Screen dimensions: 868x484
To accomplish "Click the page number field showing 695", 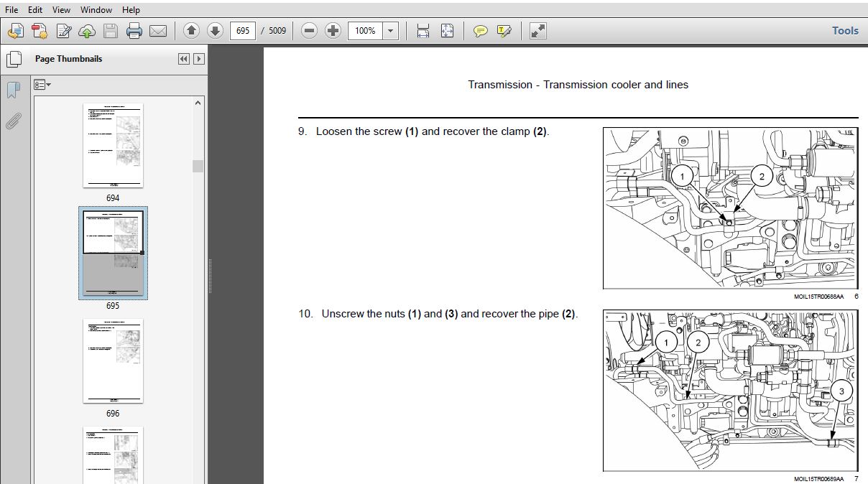I will coord(243,31).
